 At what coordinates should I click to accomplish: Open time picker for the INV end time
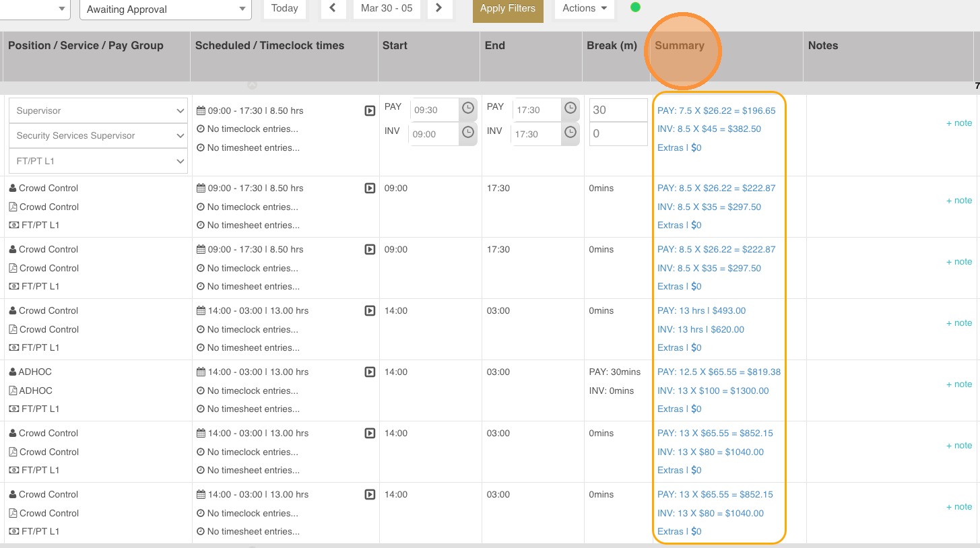[x=569, y=133]
